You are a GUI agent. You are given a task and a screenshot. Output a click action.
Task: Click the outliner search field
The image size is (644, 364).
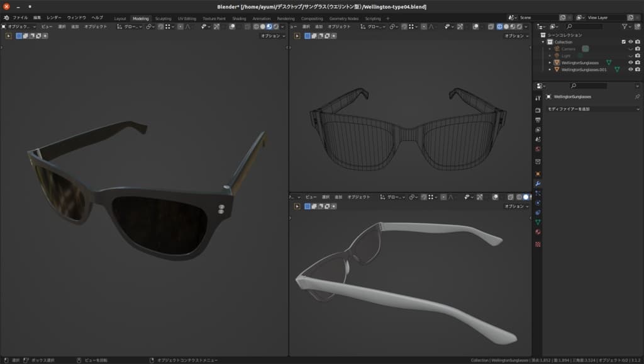tap(589, 26)
